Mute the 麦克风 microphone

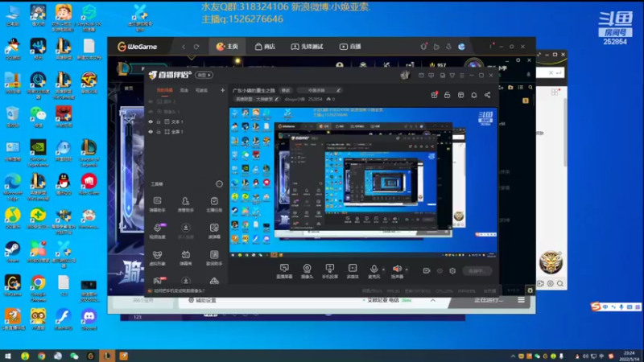[x=374, y=271]
